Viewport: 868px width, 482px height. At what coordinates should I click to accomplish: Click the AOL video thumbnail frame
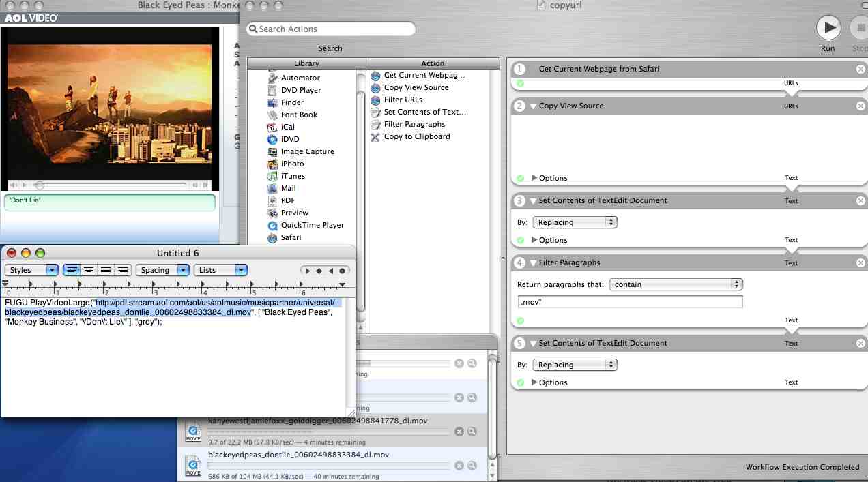tap(109, 102)
